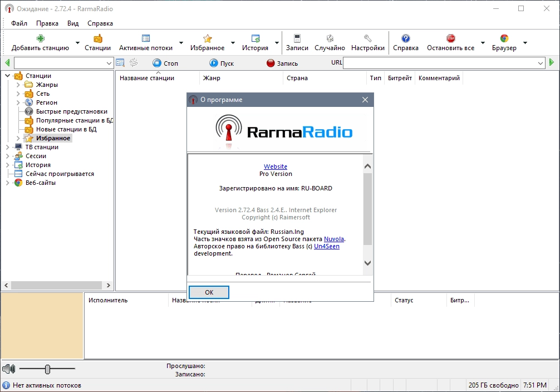Sort by the Страна column header
560x392 pixels.
(325, 78)
